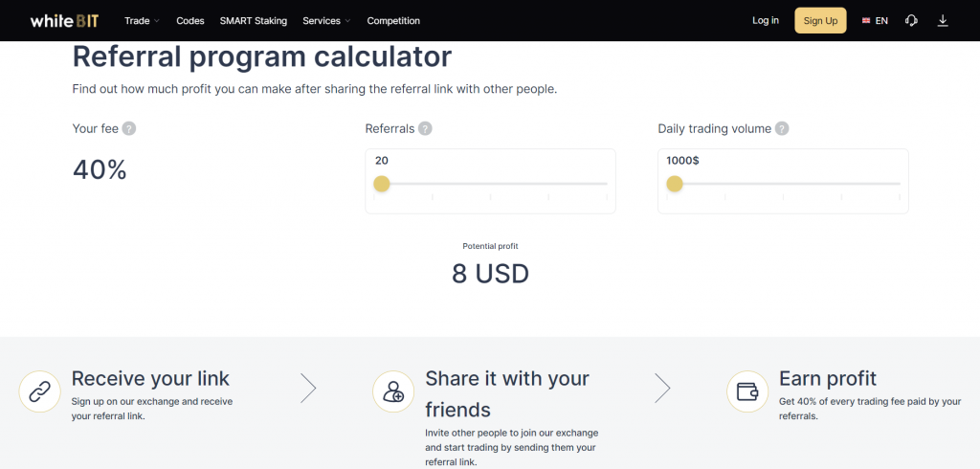Open the support headset icon
The image size is (980, 469).
(x=911, y=21)
